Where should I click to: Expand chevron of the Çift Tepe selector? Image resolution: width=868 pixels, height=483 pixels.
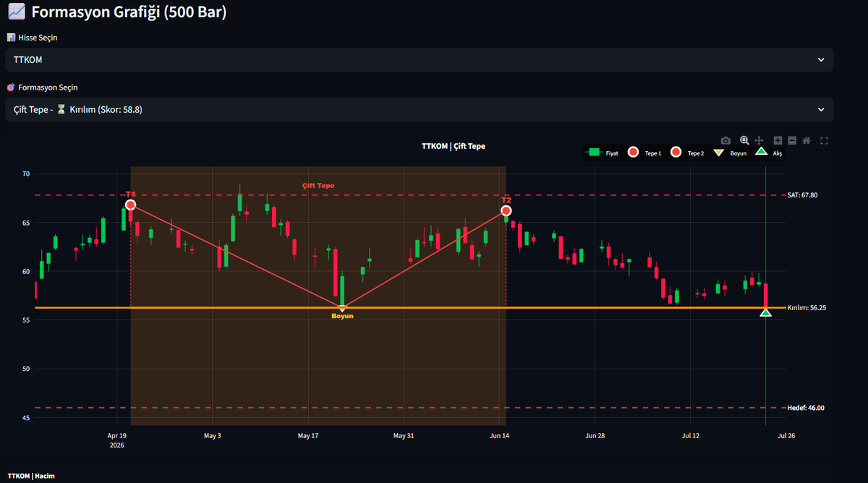coord(821,109)
